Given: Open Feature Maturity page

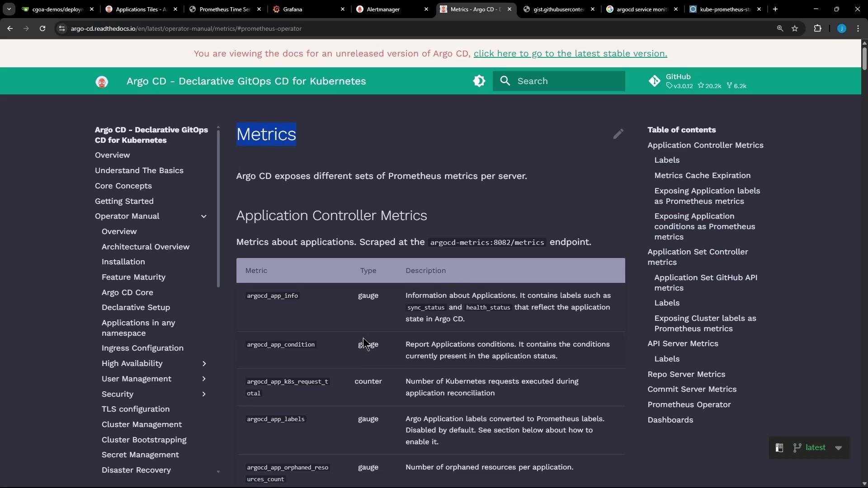Looking at the screenshot, I should [133, 277].
